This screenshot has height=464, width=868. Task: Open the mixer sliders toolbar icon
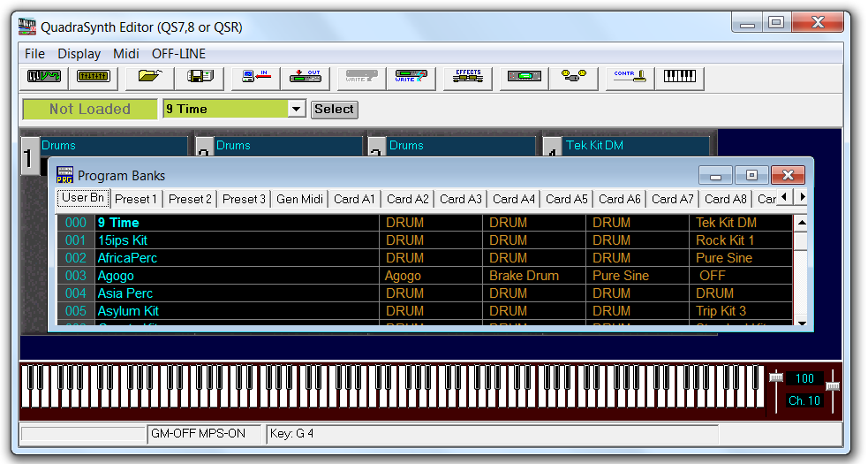point(93,77)
